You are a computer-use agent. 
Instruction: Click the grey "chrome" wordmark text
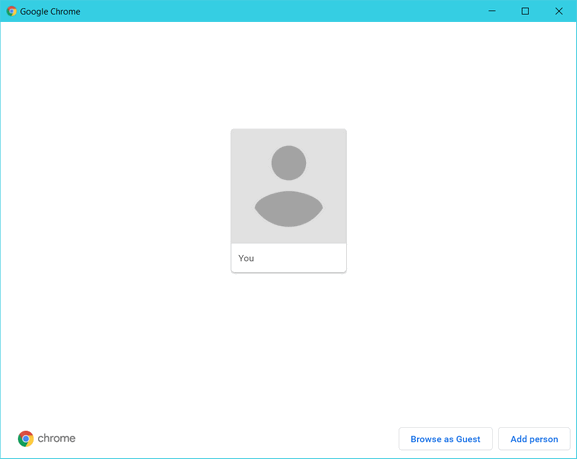coord(56,438)
